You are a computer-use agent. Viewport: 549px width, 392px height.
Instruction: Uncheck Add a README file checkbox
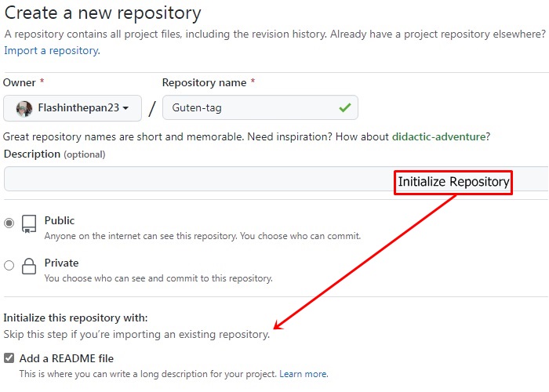9,358
